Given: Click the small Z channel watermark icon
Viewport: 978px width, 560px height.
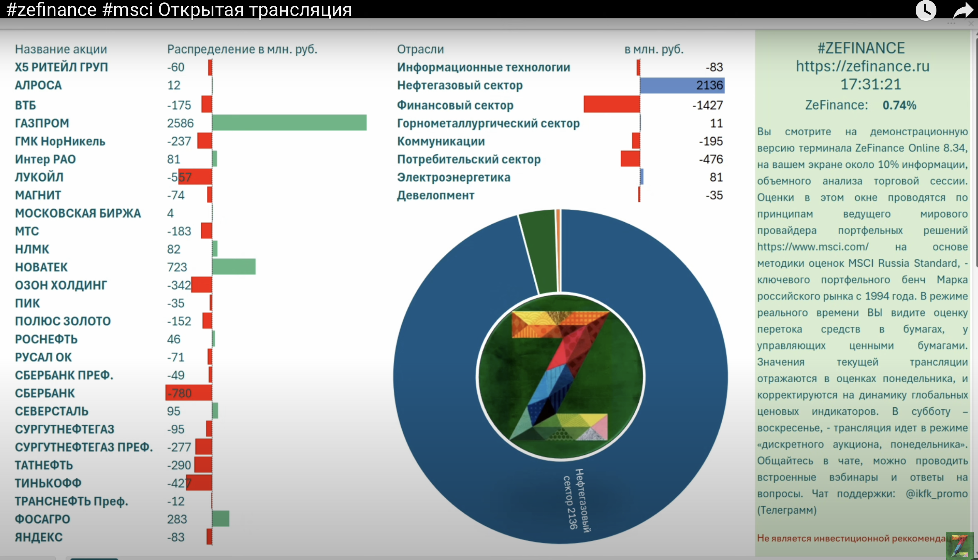Looking at the screenshot, I should [960, 545].
